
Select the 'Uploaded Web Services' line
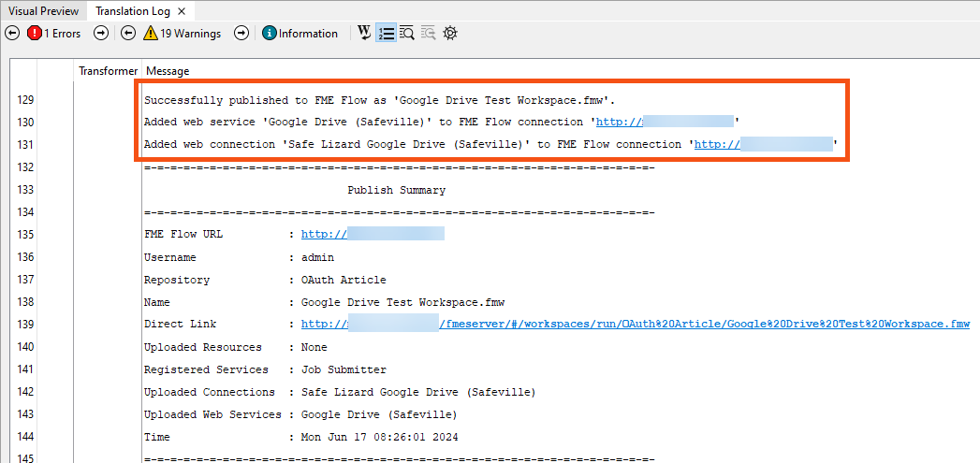click(300, 414)
